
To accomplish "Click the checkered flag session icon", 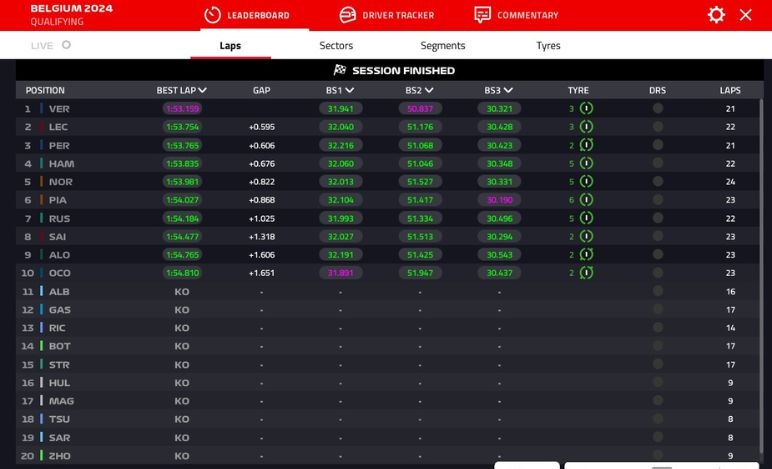I will point(340,71).
